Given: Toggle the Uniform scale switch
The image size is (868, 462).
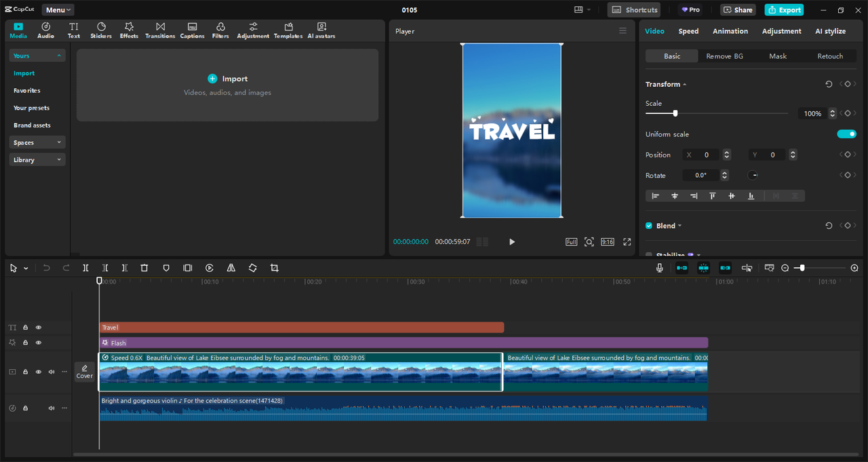Looking at the screenshot, I should pos(847,134).
